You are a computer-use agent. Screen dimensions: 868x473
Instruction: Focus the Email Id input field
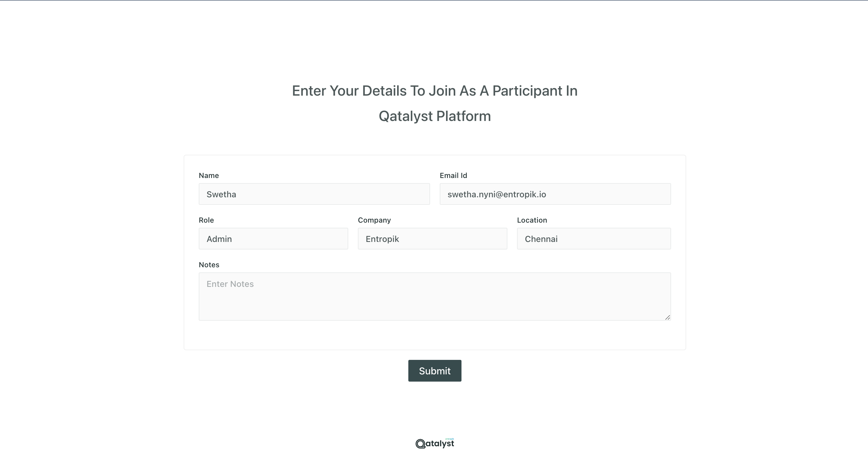click(x=555, y=194)
